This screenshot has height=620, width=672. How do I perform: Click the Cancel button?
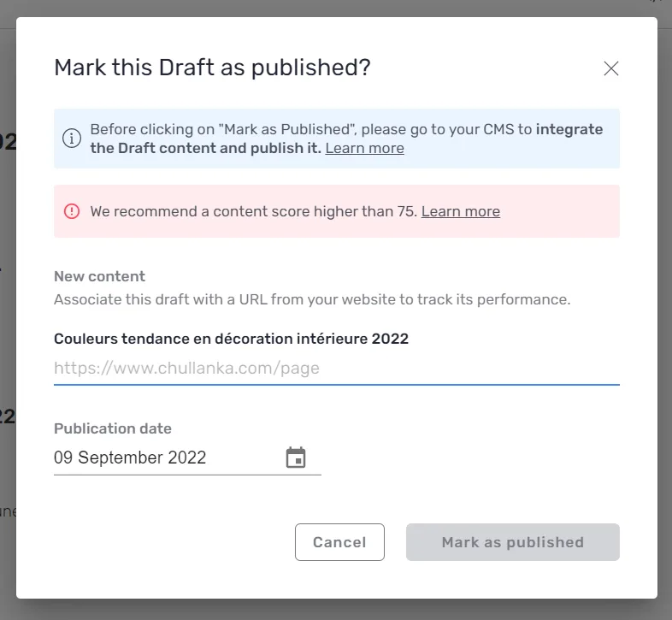click(x=339, y=542)
